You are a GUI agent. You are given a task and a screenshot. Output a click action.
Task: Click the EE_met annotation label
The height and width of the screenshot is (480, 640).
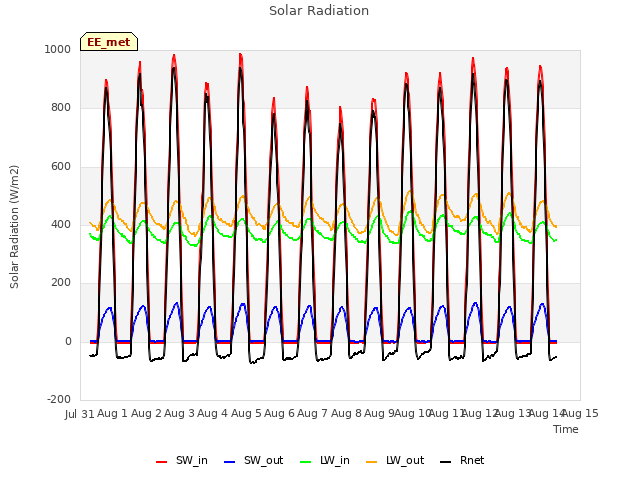tap(109, 42)
